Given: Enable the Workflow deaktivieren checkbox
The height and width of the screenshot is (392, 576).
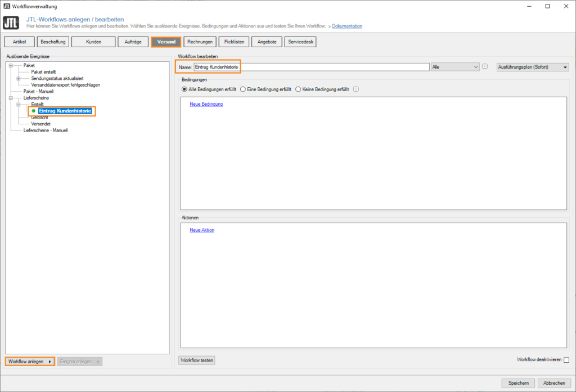Looking at the screenshot, I should point(568,361).
